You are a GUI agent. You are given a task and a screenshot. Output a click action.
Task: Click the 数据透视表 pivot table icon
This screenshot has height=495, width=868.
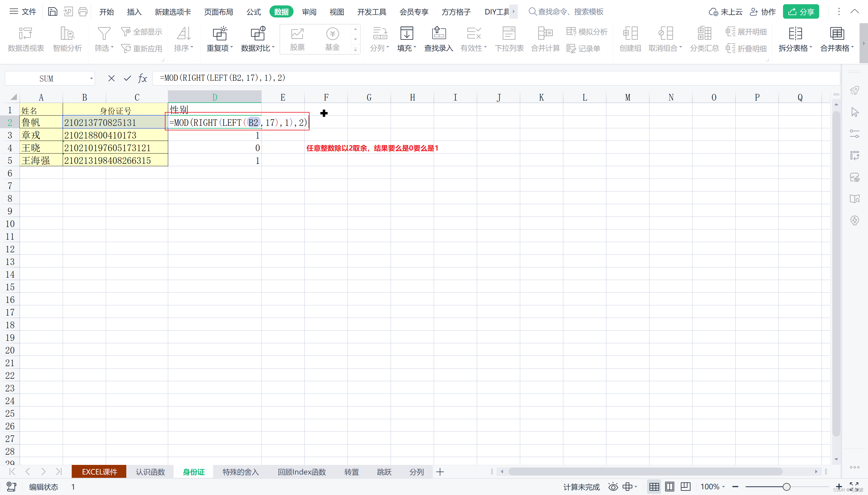click(26, 39)
